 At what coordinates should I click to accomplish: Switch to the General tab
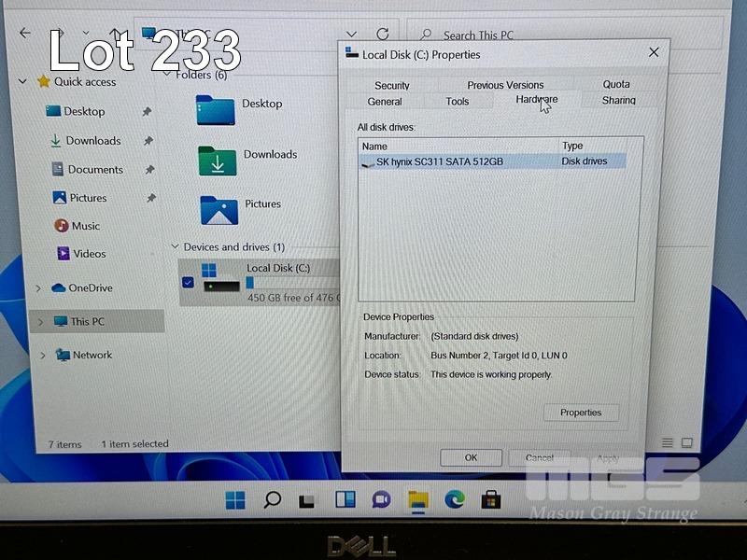[x=385, y=102]
